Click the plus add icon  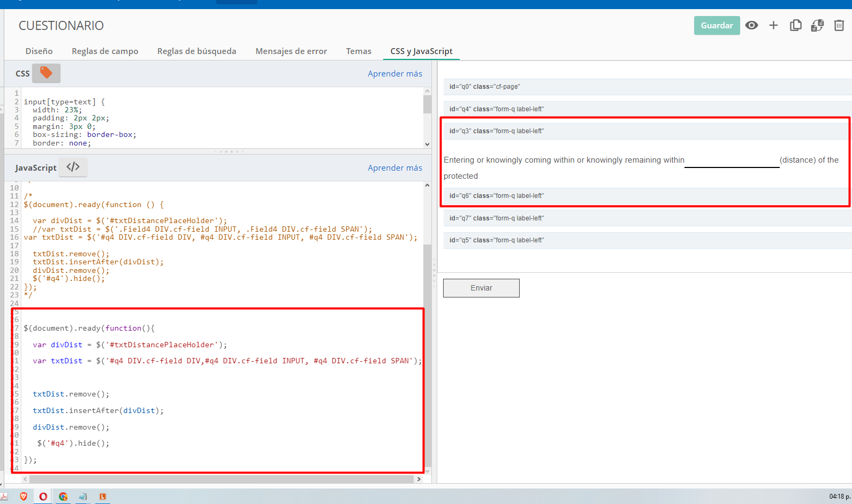tap(773, 25)
